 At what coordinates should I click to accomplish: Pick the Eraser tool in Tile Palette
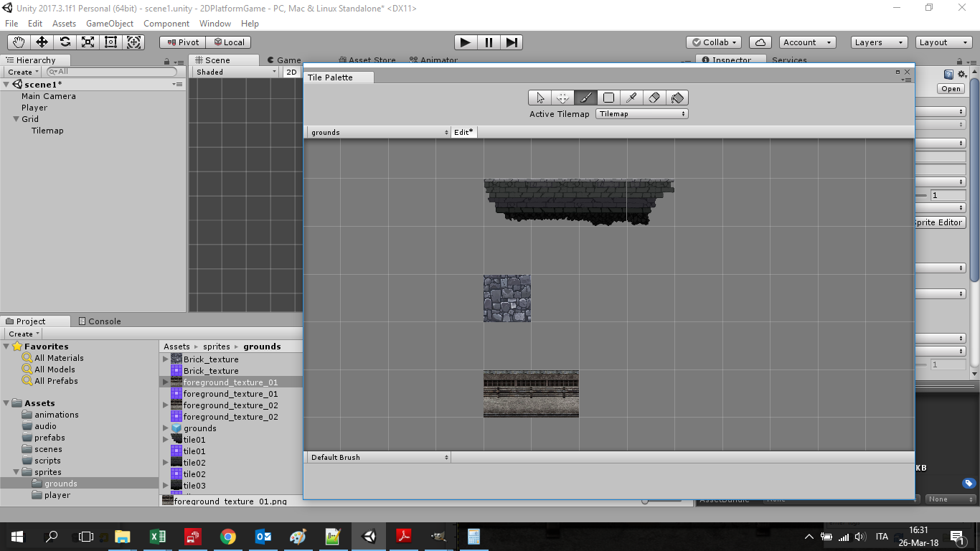654,98
